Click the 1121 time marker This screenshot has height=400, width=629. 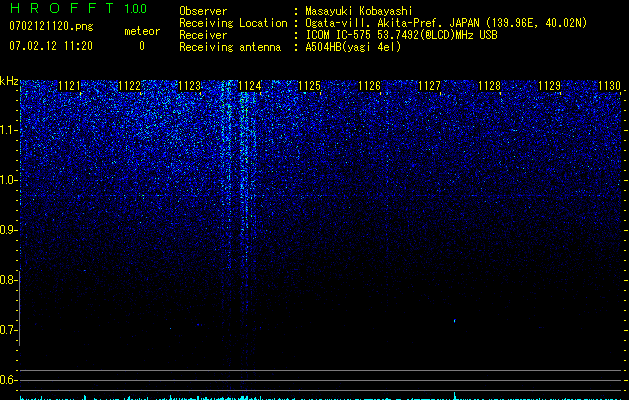(x=69, y=86)
